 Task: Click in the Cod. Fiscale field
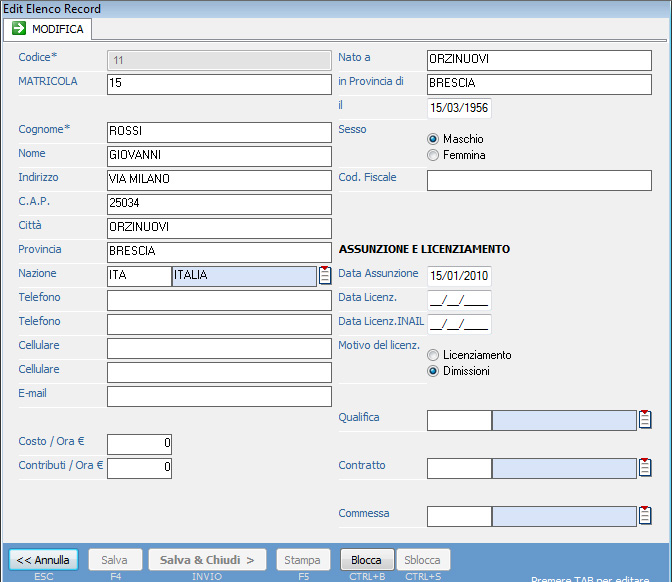pos(539,180)
